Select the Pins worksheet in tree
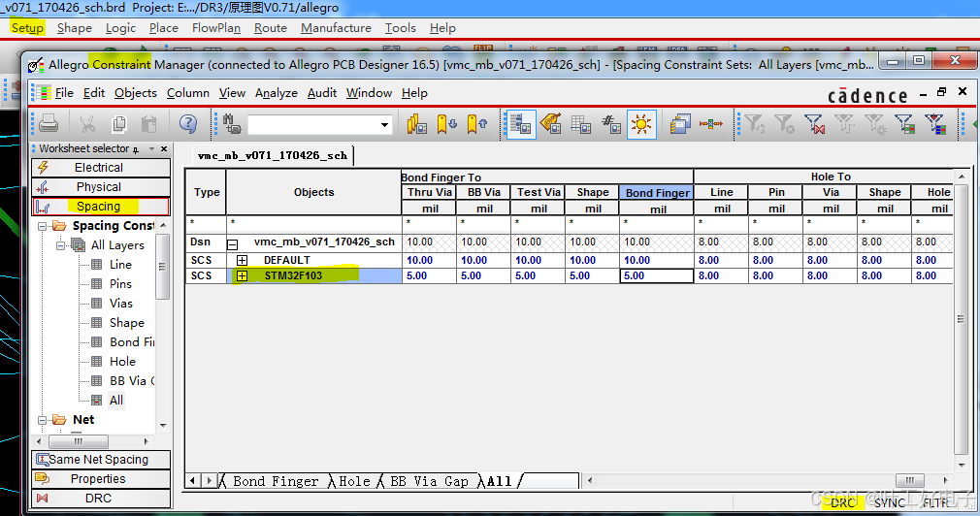The image size is (980, 516). [120, 284]
